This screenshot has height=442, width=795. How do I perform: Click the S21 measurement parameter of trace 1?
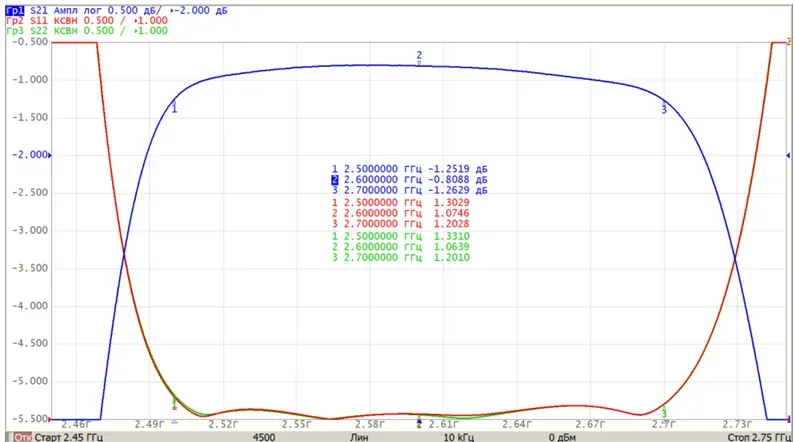tap(39, 11)
